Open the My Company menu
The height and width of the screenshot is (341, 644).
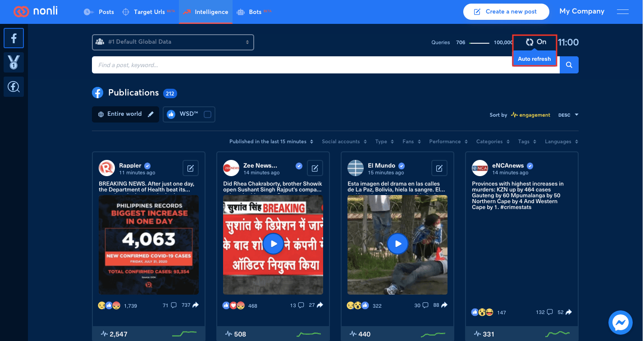coord(582,11)
